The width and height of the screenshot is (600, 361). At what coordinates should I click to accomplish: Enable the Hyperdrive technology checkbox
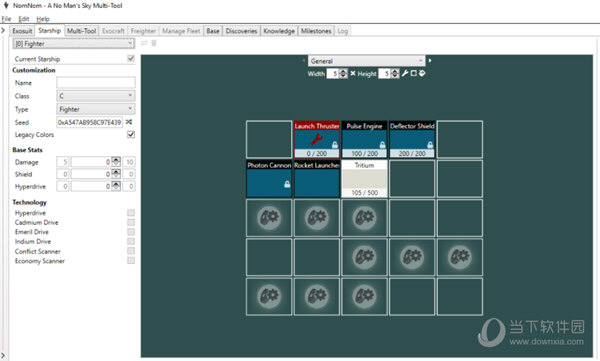click(x=131, y=212)
